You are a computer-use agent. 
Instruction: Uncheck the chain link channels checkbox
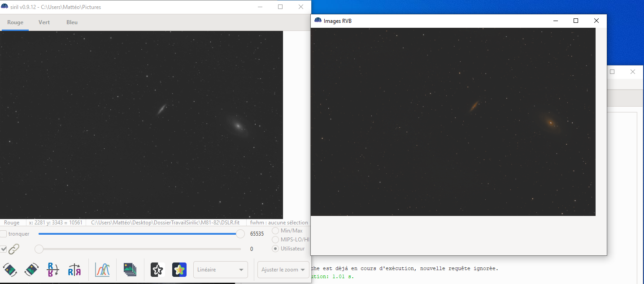3,249
